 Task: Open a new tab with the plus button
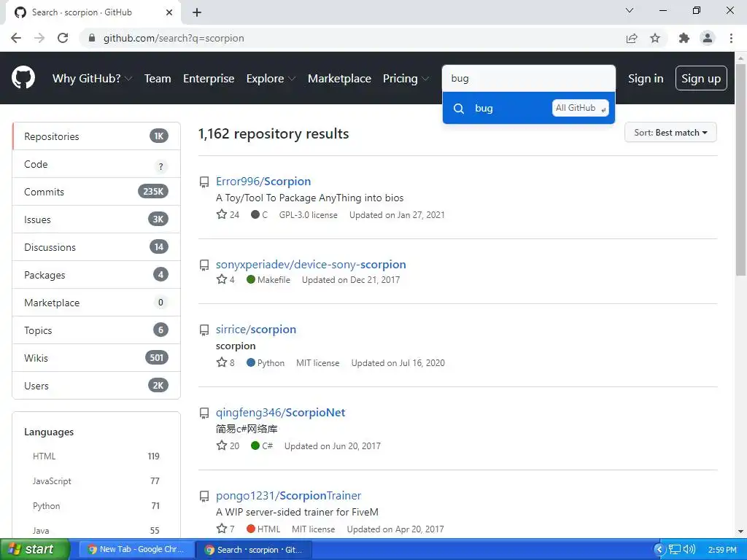(x=197, y=12)
